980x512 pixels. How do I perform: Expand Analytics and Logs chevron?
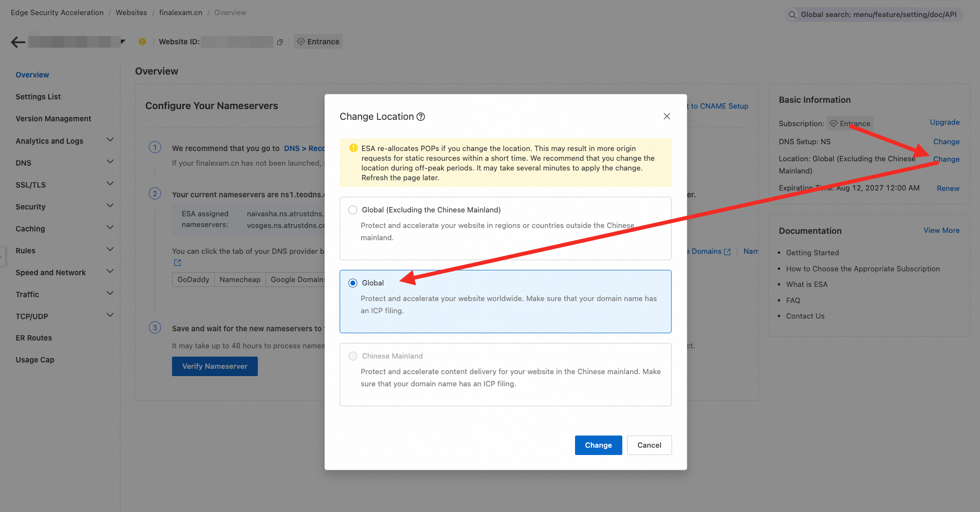[110, 140]
